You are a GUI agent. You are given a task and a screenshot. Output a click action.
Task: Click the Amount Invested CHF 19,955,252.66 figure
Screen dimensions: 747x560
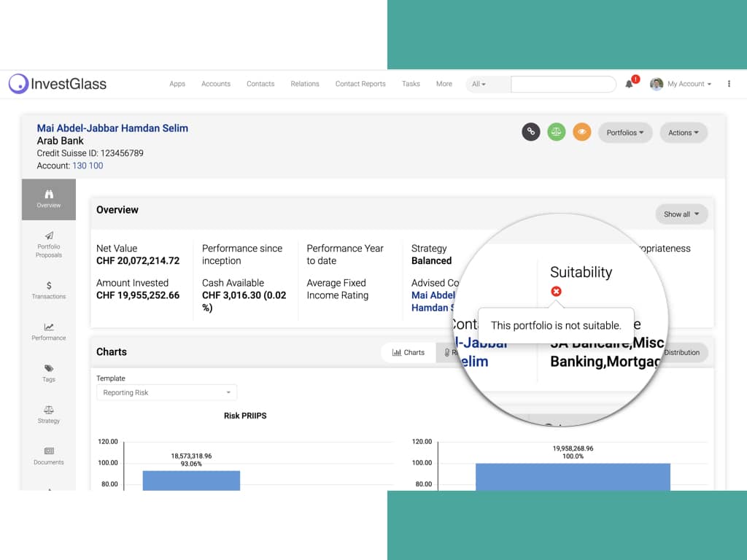click(x=138, y=295)
